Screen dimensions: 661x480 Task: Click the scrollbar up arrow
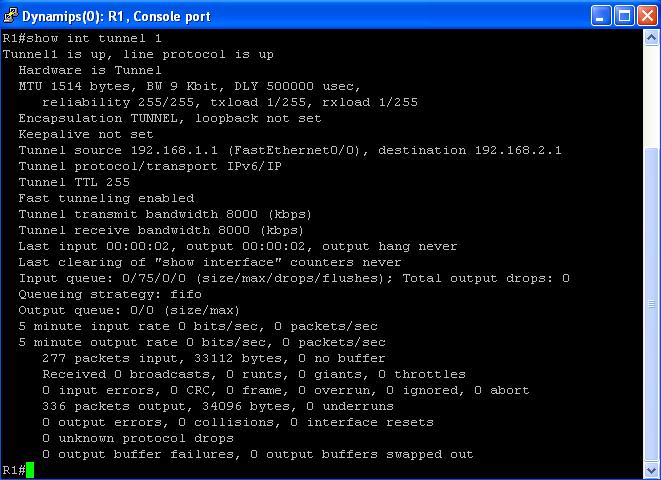(x=651, y=38)
